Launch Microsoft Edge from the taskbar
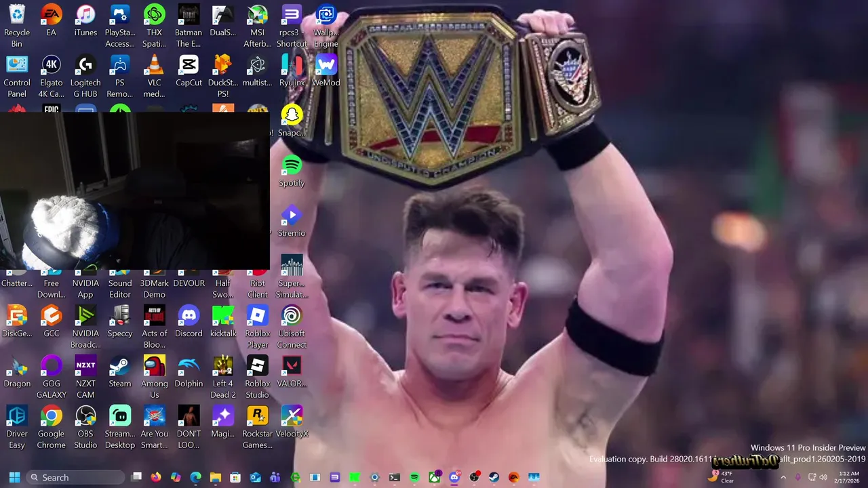 click(195, 477)
